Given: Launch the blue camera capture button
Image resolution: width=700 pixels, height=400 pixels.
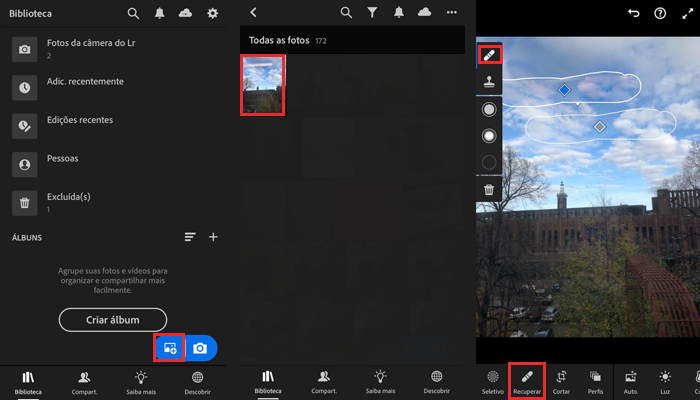Looking at the screenshot, I should coord(201,348).
